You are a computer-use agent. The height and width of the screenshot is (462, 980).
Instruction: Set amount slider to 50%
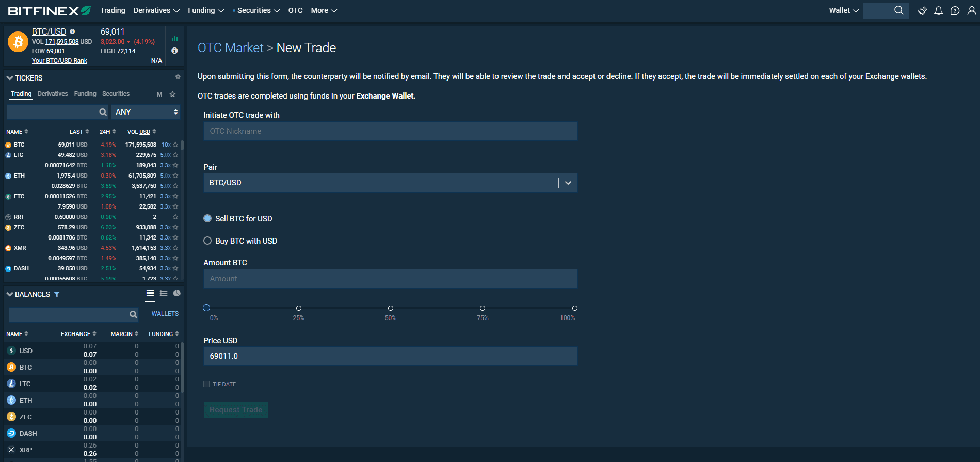pyautogui.click(x=391, y=308)
